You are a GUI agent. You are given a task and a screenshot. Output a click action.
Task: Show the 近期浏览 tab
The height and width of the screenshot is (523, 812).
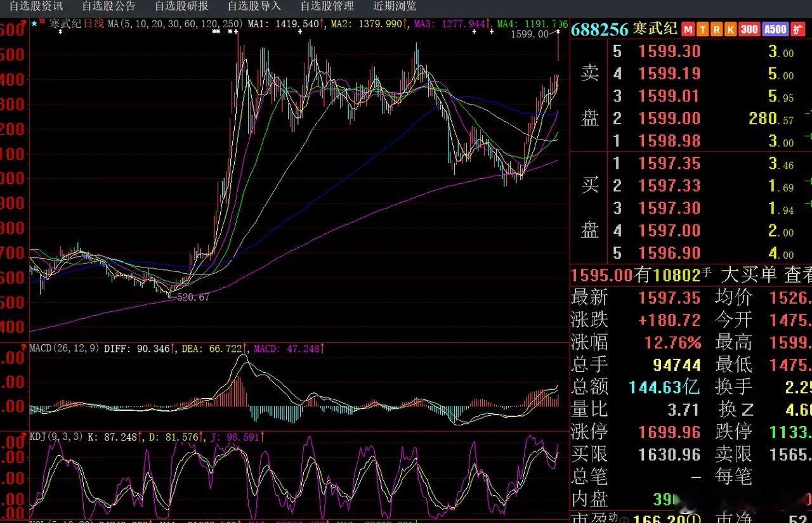point(395,6)
